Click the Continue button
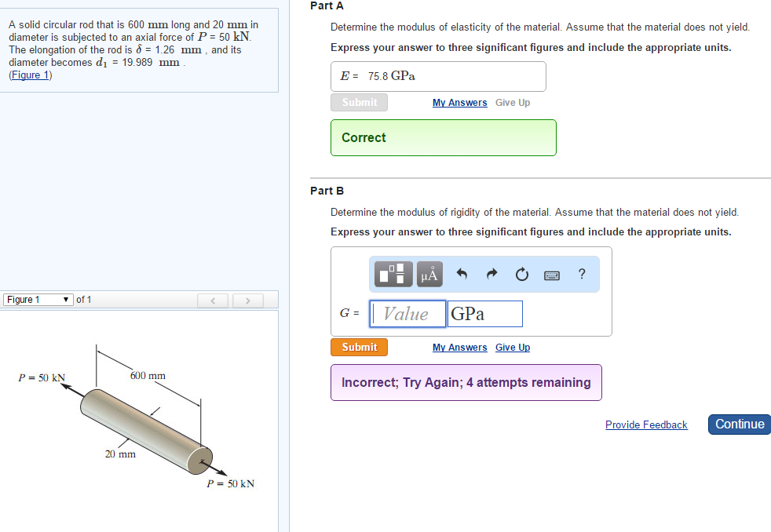The image size is (771, 532). [739, 425]
